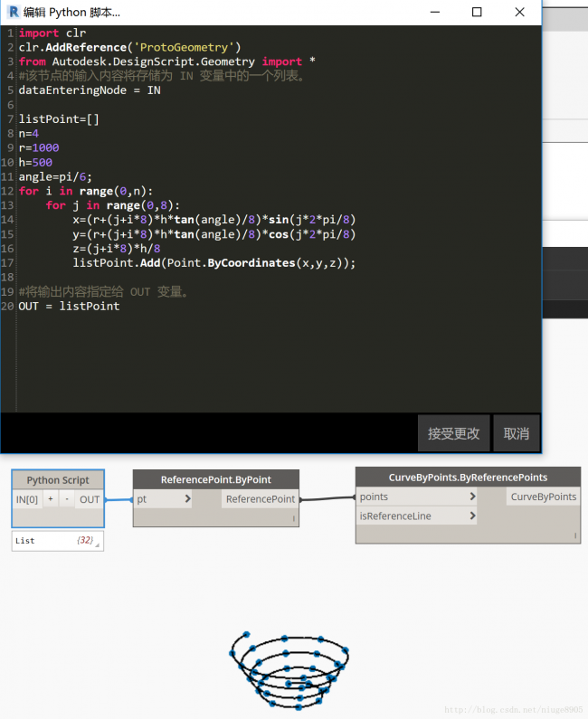
Task: Expand the pt input port chevron
Action: (x=187, y=498)
